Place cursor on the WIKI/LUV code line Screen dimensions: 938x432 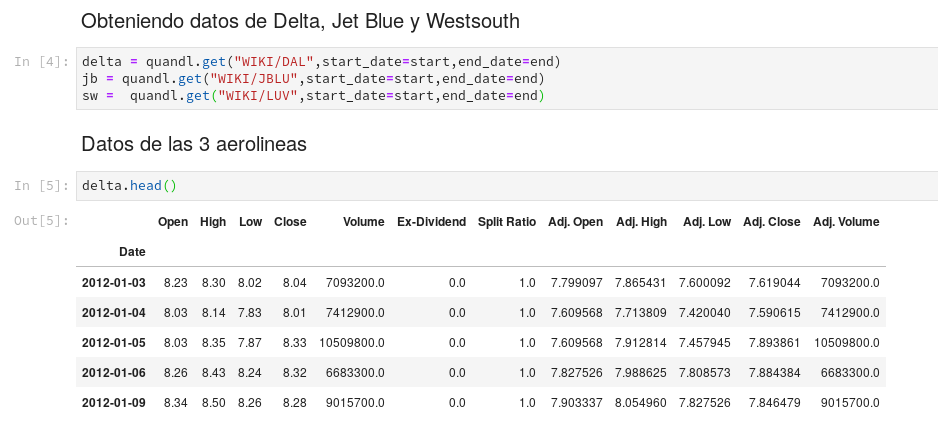tap(312, 96)
